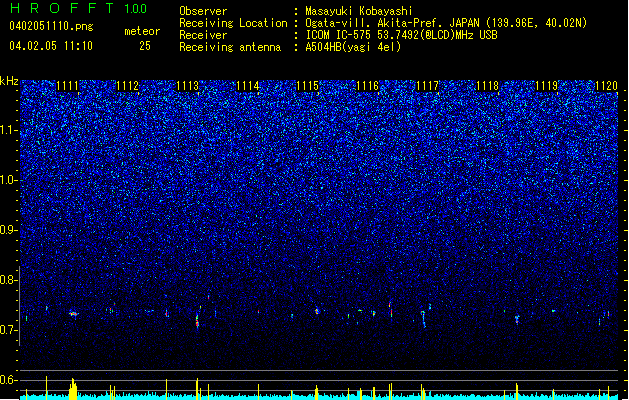Click the tall yellow power spike cluster after 1111
The image size is (629, 400).
pyautogui.click(x=73, y=388)
